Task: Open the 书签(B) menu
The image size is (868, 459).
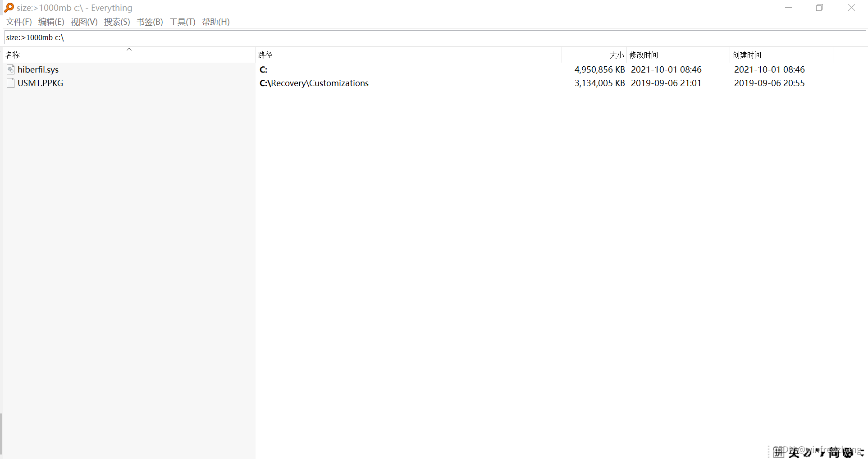Action: [150, 22]
